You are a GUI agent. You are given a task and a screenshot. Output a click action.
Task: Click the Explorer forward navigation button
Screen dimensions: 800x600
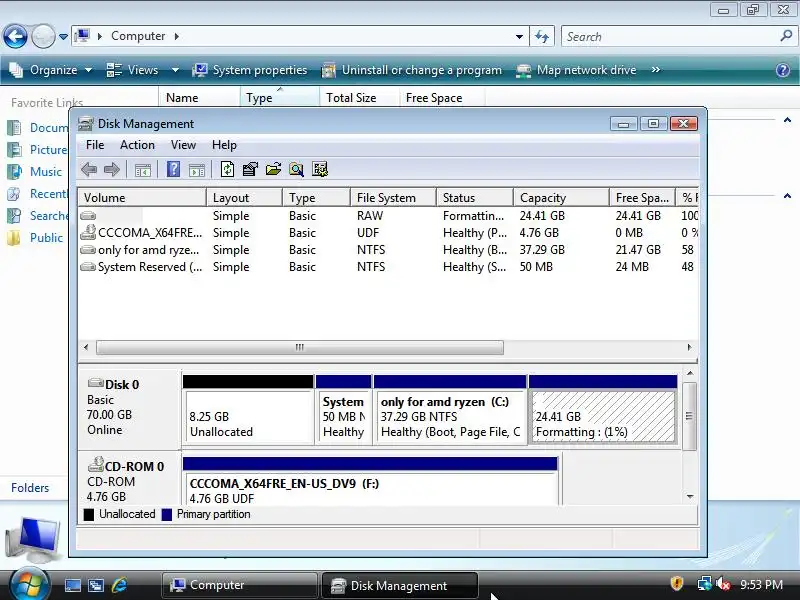click(x=43, y=37)
